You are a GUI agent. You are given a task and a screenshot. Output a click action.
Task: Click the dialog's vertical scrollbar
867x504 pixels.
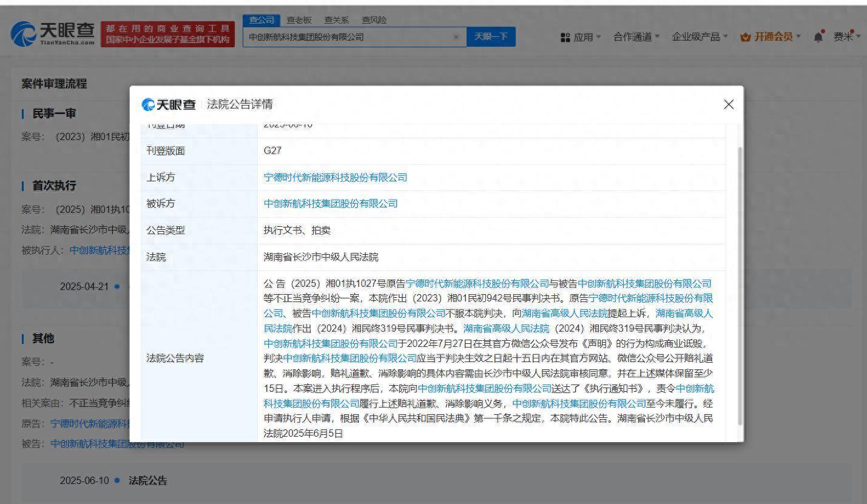point(738,285)
